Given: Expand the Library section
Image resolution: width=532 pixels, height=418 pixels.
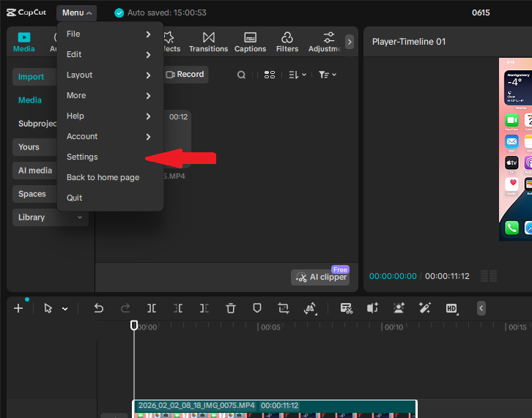Looking at the screenshot, I should [x=51, y=217].
